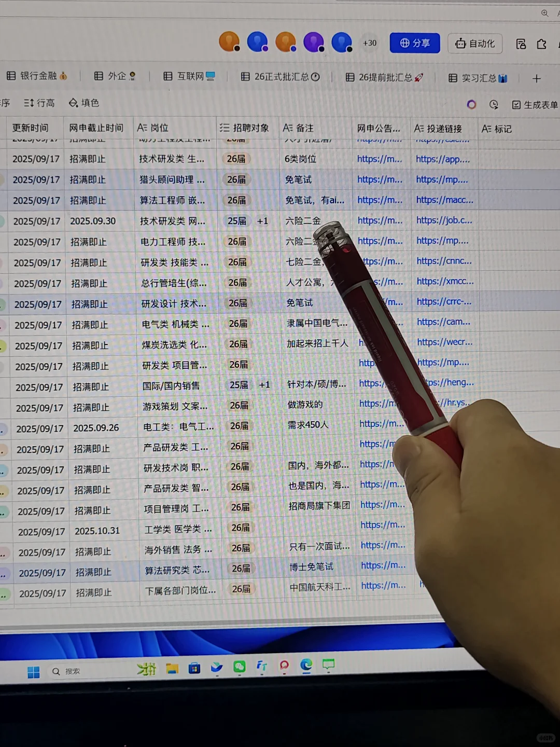Click the form settings icon beside 分享

(x=521, y=45)
